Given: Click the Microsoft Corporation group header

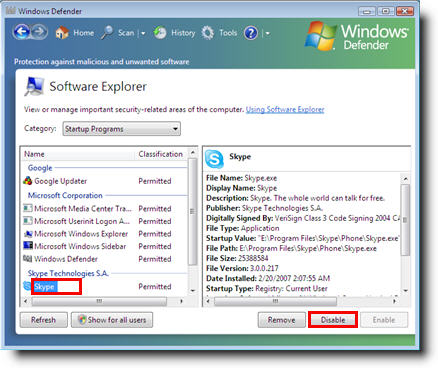Looking at the screenshot, I should (65, 195).
